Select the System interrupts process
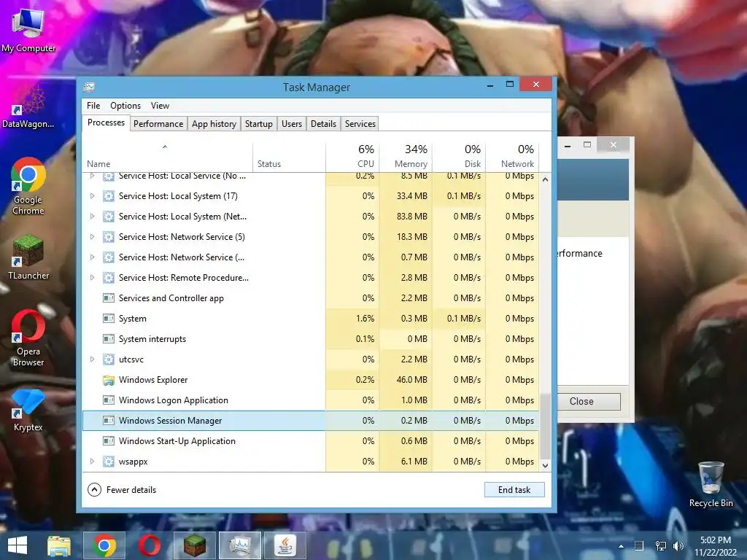This screenshot has height=560, width=747. 311,339
